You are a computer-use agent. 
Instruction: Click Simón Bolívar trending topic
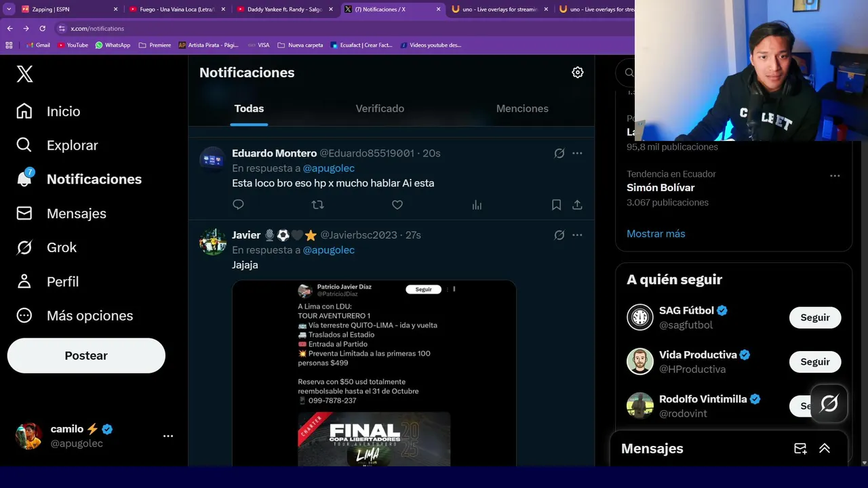[x=660, y=188]
